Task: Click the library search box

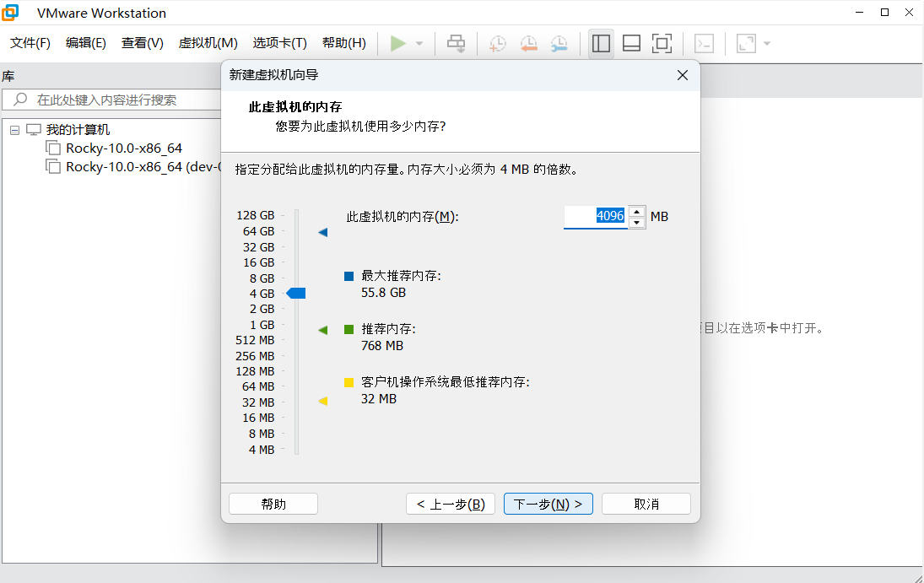Action: 110,99
